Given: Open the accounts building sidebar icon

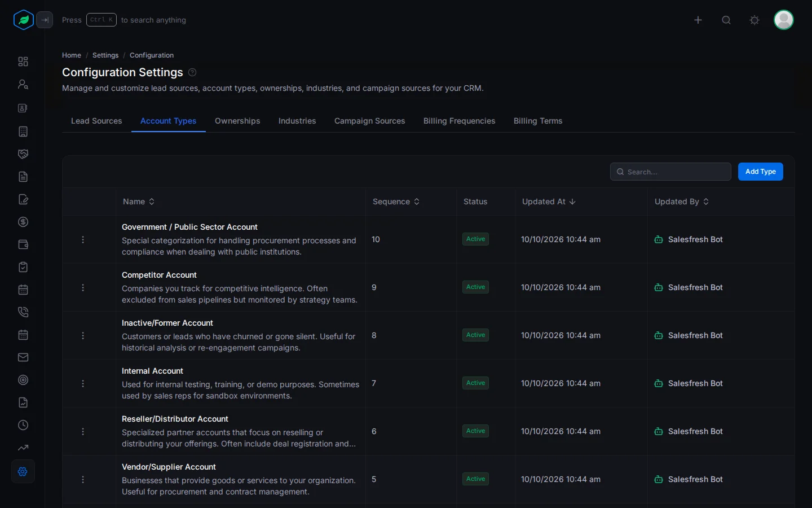Looking at the screenshot, I should tap(23, 132).
